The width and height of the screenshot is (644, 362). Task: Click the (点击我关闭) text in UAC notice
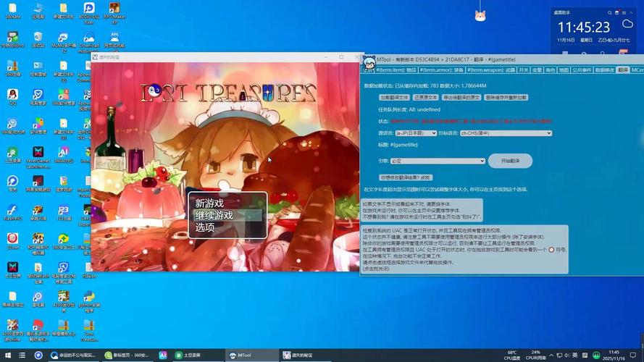[376, 269]
